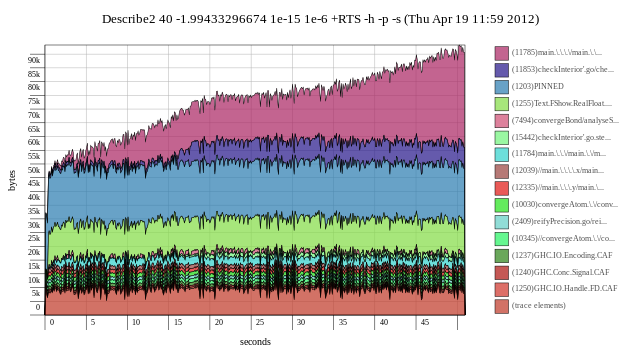The height and width of the screenshot is (360, 640).
Task: Click the "bytes" y-axis title
Action: (x=12, y=180)
